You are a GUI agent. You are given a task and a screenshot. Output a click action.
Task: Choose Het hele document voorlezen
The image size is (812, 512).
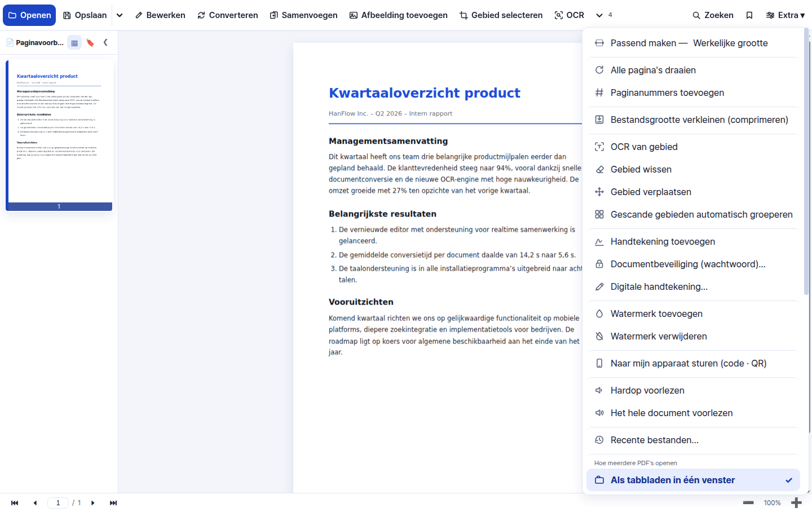[x=693, y=413]
